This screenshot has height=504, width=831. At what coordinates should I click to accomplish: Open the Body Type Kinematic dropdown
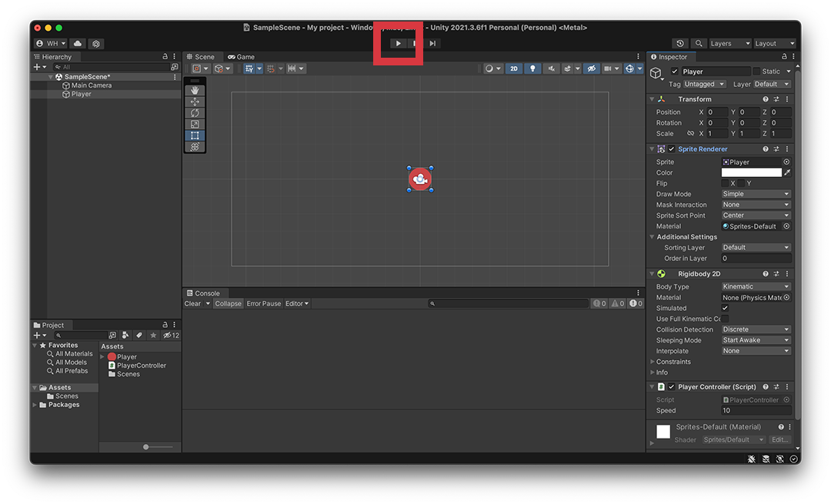756,286
